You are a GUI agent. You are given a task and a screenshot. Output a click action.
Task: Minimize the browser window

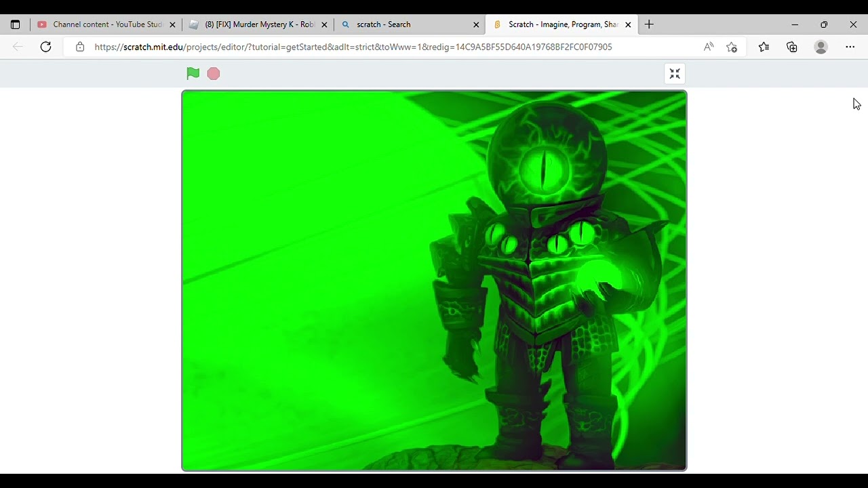click(795, 24)
